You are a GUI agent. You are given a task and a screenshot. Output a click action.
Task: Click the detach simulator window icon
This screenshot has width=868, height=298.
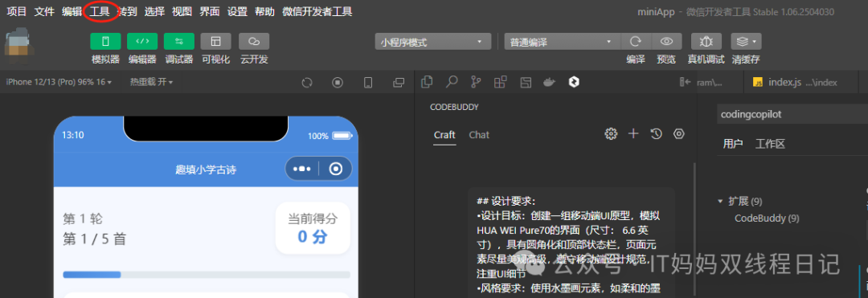coord(399,83)
